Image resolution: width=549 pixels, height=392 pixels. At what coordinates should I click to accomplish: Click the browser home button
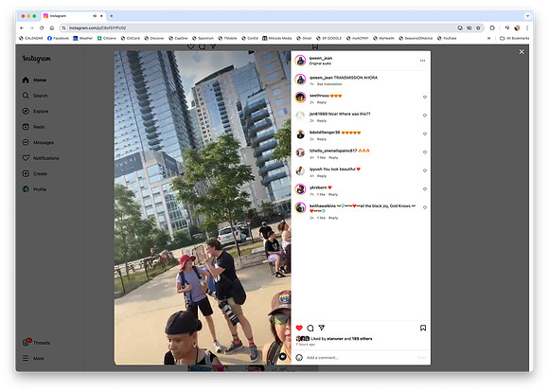(x=52, y=27)
